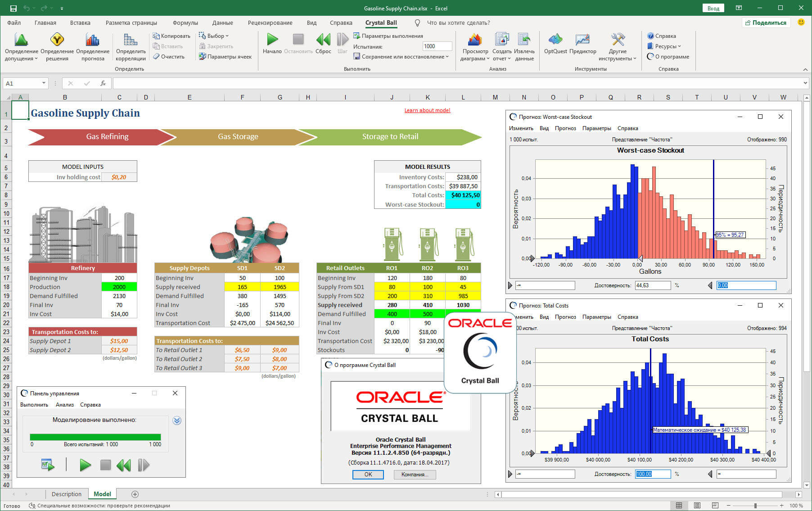Open Cell Preferences (Параметры ячеек)

coord(226,57)
